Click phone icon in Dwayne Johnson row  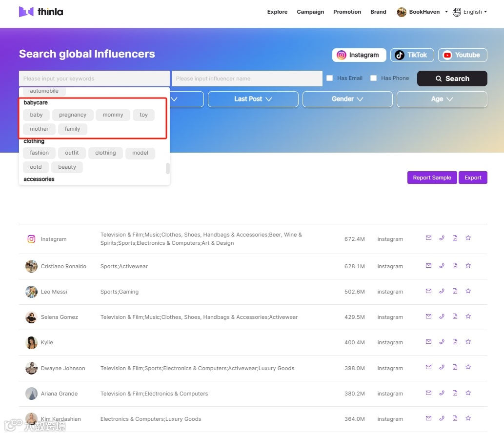click(442, 367)
